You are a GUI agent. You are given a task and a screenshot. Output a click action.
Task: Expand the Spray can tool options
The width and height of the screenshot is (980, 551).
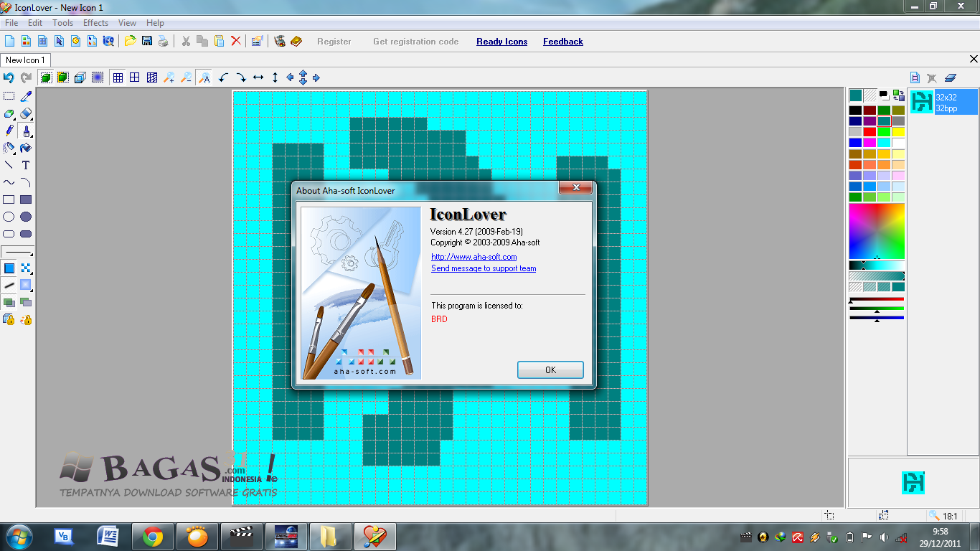click(x=14, y=152)
